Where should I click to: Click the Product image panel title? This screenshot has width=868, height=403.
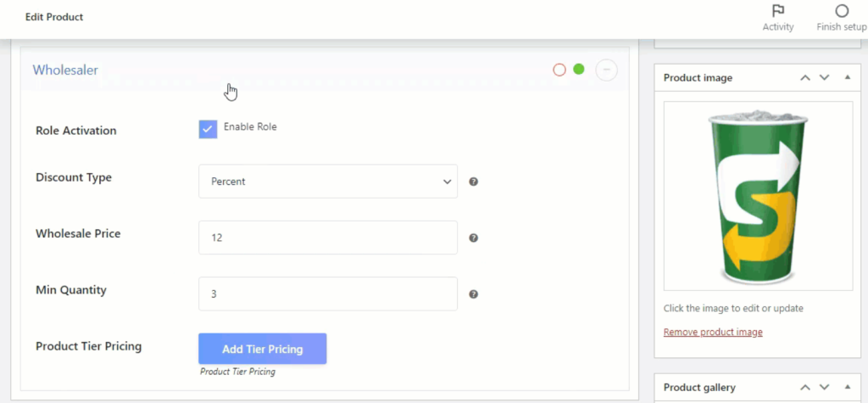698,77
